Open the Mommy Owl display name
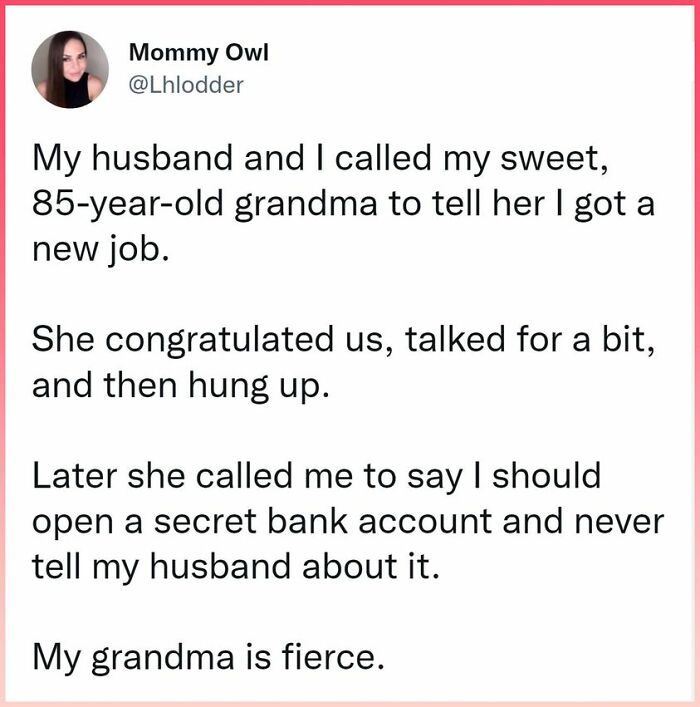700x707 pixels. [189, 54]
